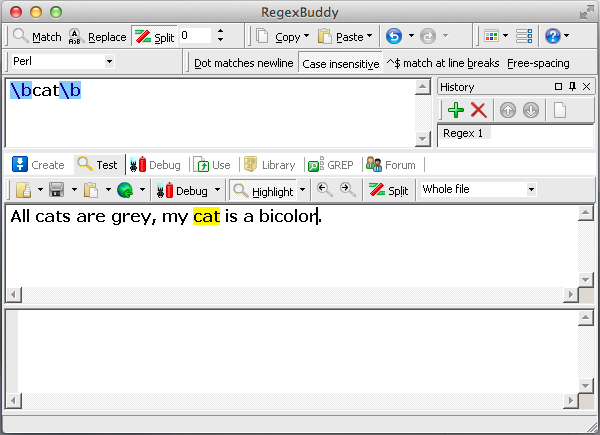Pin the History panel
600x435 pixels.
point(572,87)
